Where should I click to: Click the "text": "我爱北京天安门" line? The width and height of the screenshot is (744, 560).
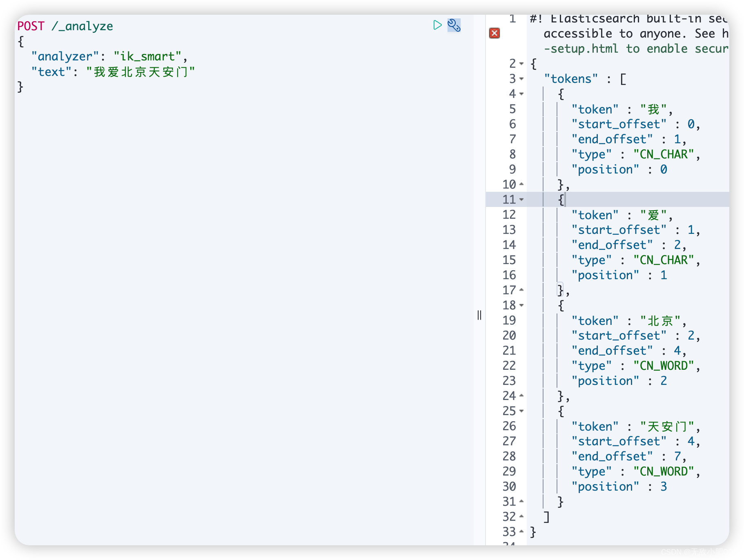[x=113, y=72]
